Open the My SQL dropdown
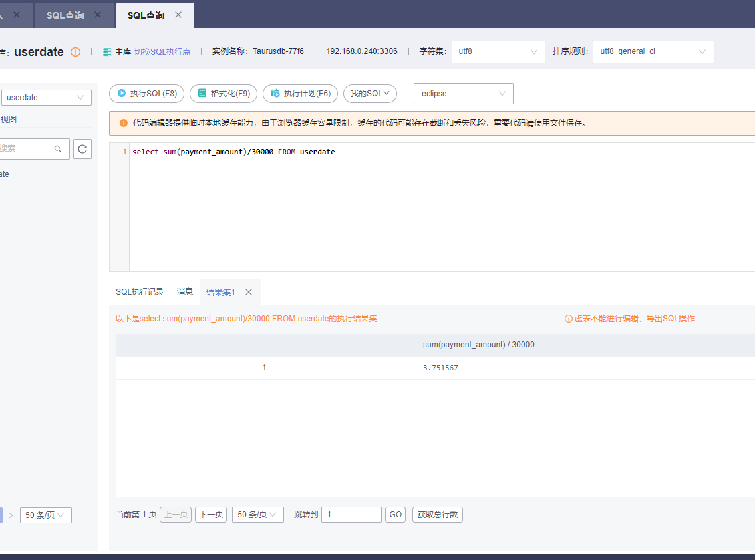The height and width of the screenshot is (560, 755). coord(369,94)
